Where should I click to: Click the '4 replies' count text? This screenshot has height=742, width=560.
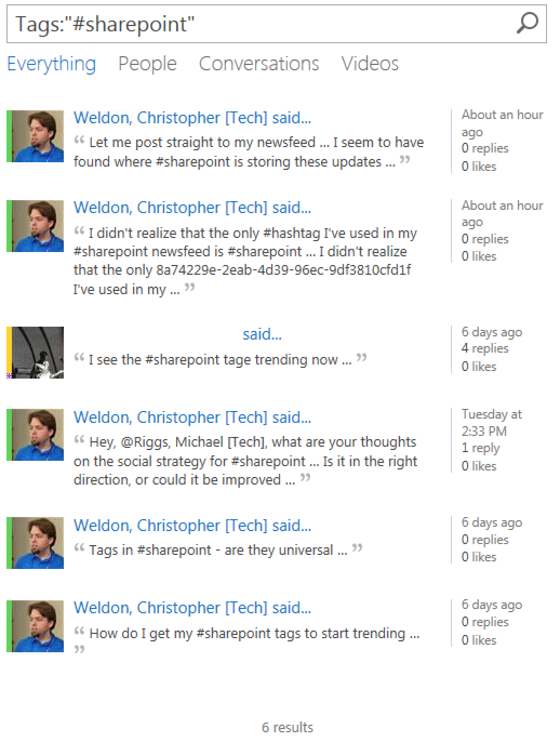[485, 348]
